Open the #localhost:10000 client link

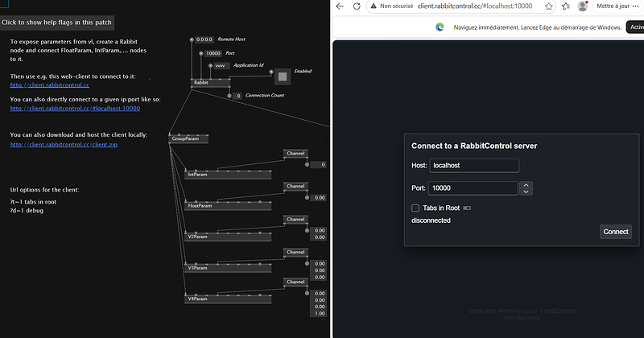point(75,109)
